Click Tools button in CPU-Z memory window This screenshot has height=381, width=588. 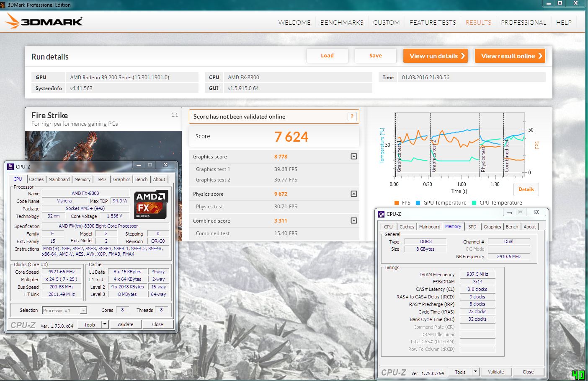pyautogui.click(x=460, y=372)
